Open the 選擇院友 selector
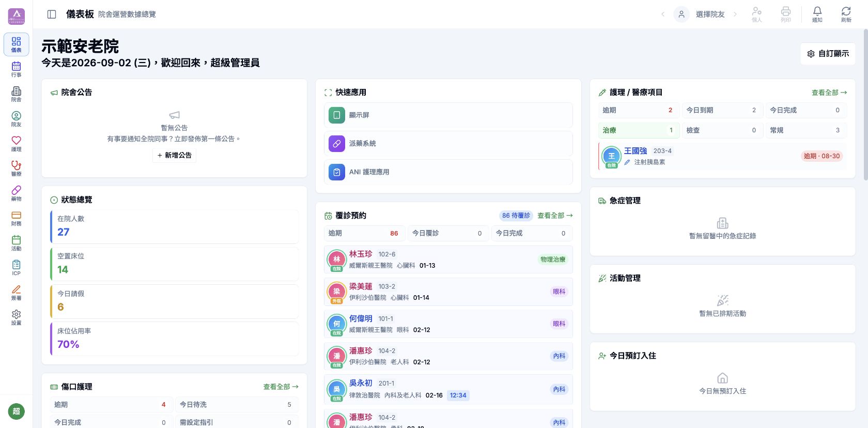Screen dimensions: 868x428 [700, 14]
